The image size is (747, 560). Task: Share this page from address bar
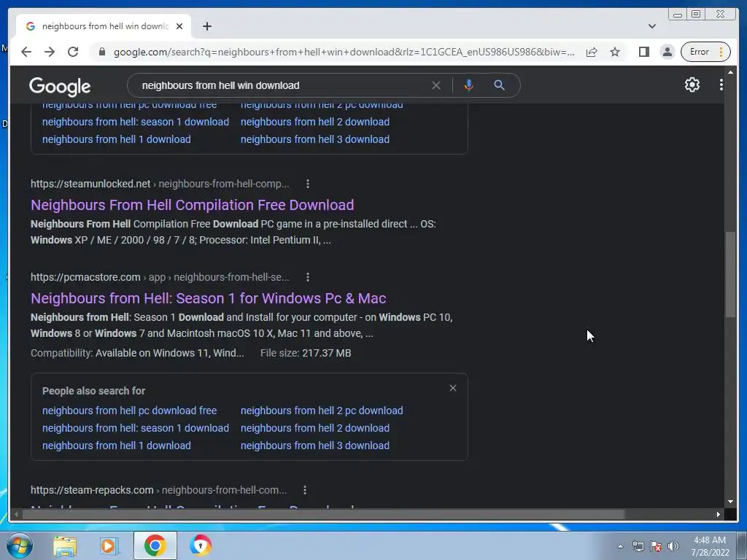pyautogui.click(x=591, y=52)
